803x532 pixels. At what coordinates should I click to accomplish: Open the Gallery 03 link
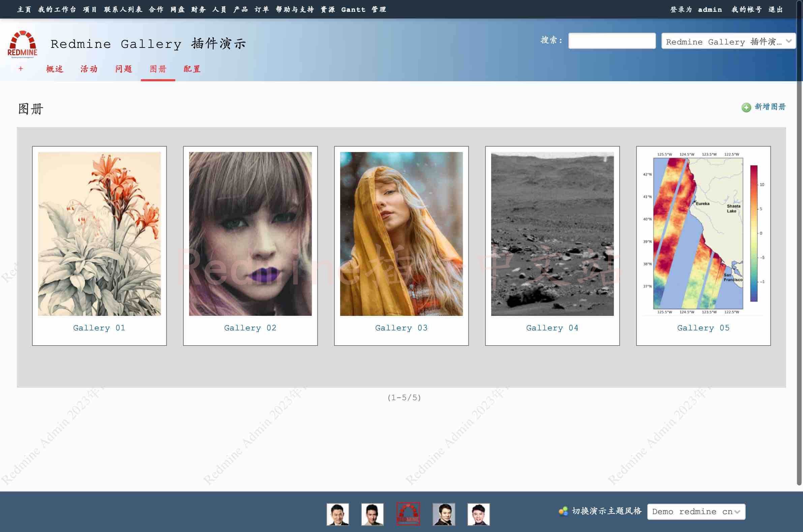(x=401, y=328)
